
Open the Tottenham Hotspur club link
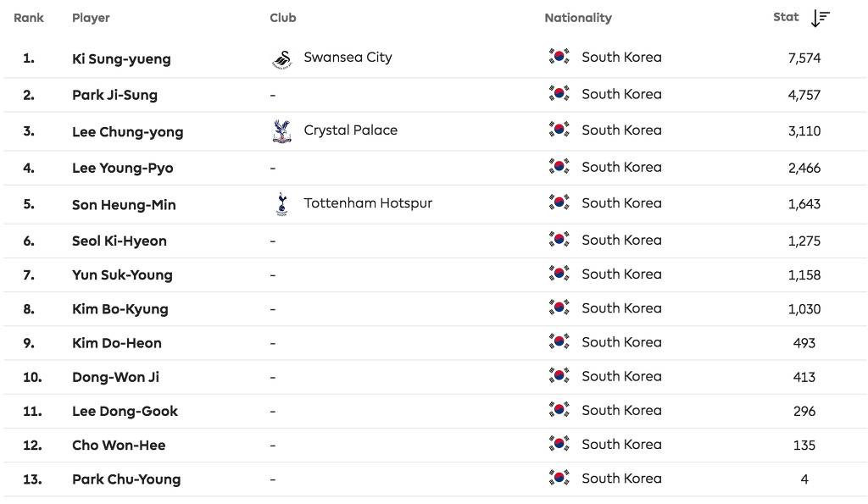pyautogui.click(x=368, y=203)
